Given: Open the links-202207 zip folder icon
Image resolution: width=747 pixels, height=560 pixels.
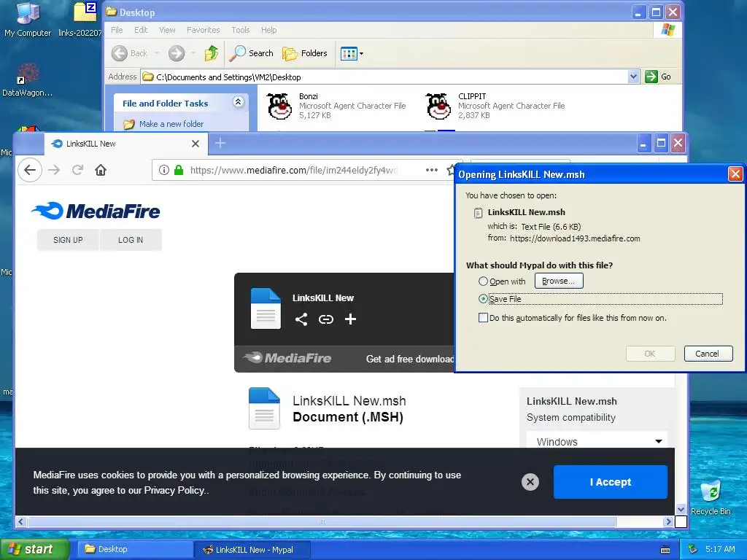Looking at the screenshot, I should [82, 19].
